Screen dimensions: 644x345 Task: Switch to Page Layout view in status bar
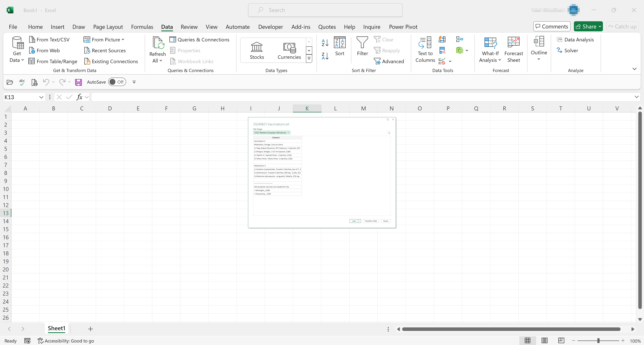click(544, 340)
